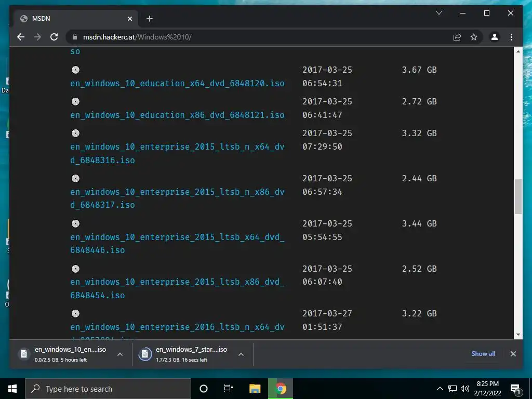The height and width of the screenshot is (399, 532).
Task: Open en_windows_7_star download item
Action: click(x=185, y=354)
